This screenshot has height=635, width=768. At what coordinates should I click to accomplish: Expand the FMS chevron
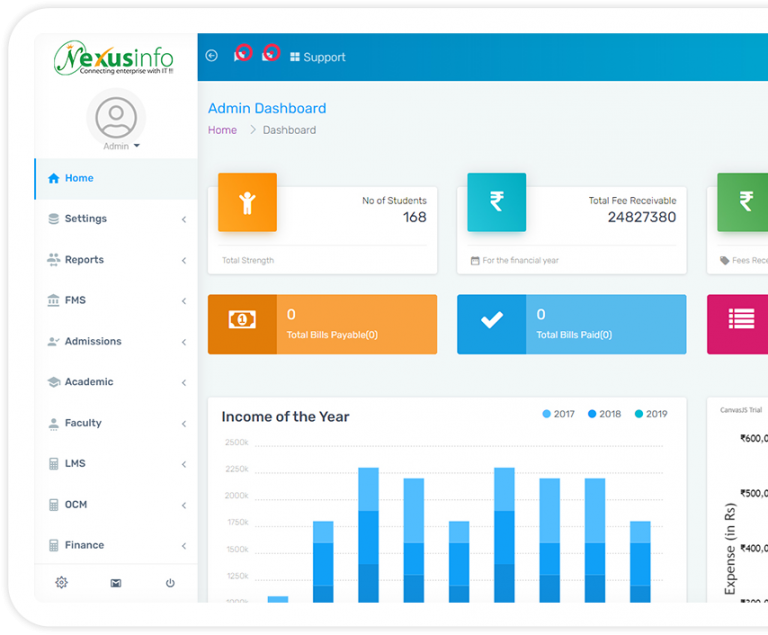pyautogui.click(x=184, y=301)
